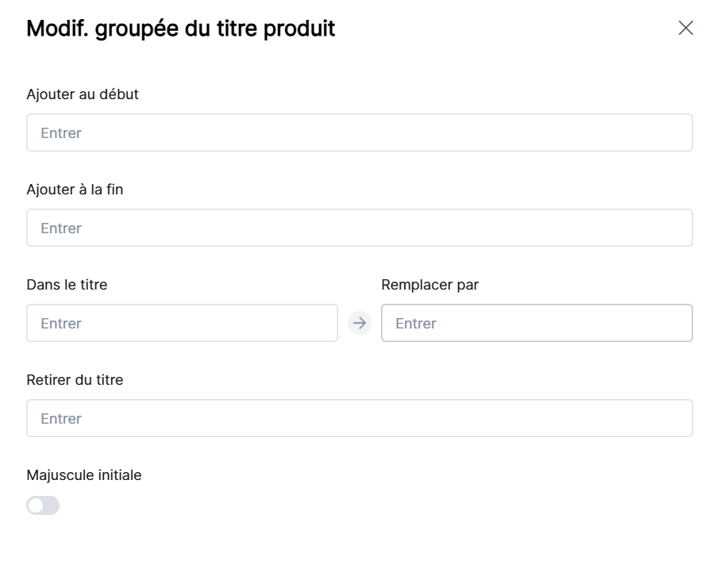Focus the Ajouter au début input field

coord(359,132)
